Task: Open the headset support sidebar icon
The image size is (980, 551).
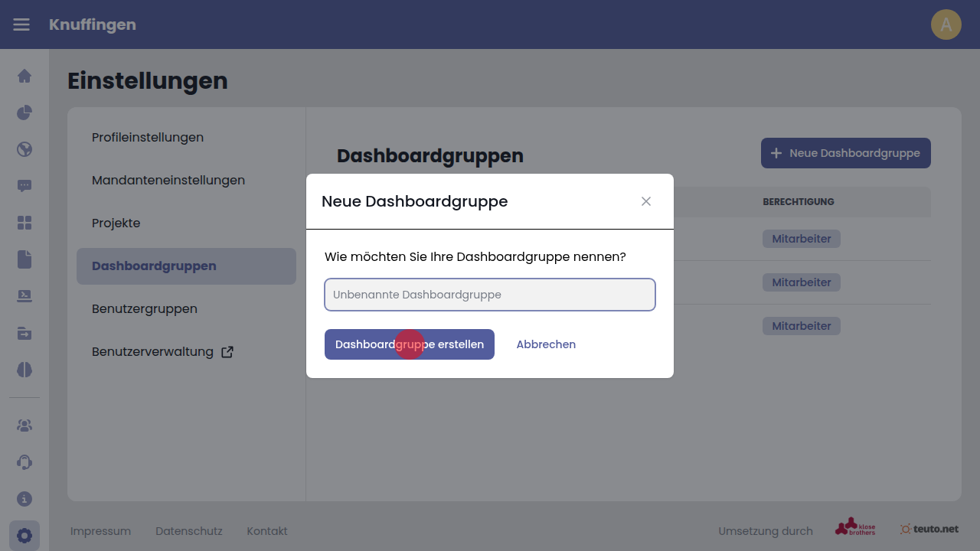Action: click(x=24, y=462)
